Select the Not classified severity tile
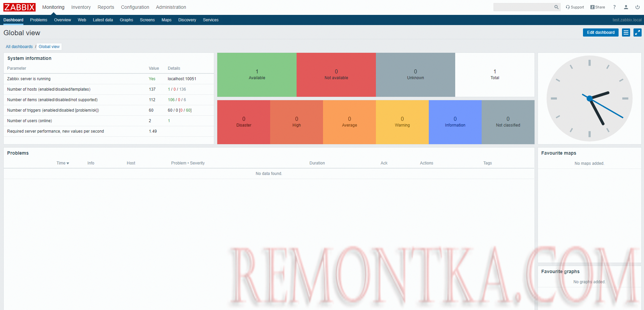 (508, 122)
